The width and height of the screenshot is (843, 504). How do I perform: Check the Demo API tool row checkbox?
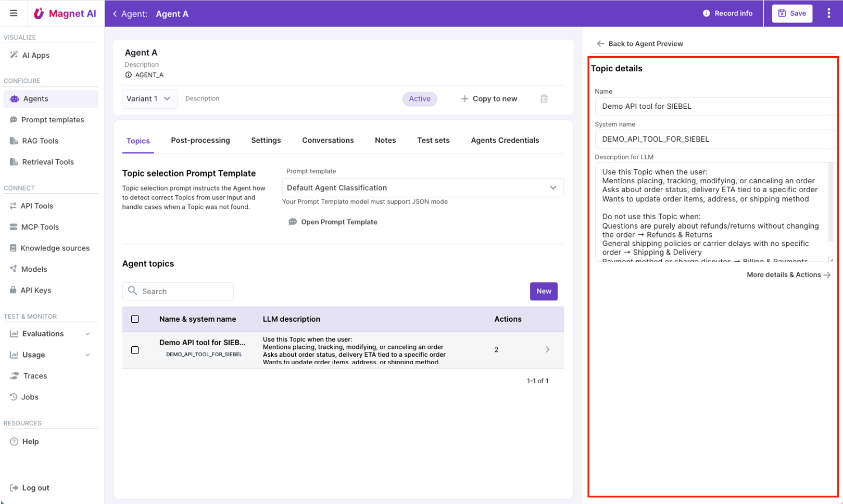[x=135, y=350]
